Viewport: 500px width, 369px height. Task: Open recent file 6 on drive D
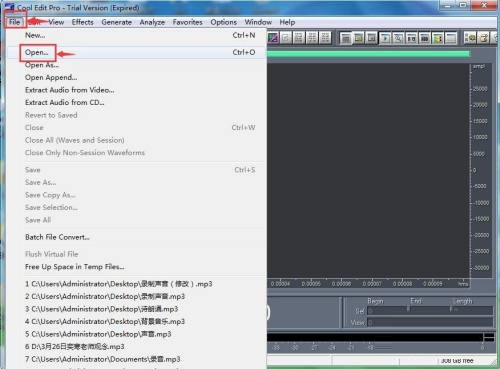tap(137, 347)
